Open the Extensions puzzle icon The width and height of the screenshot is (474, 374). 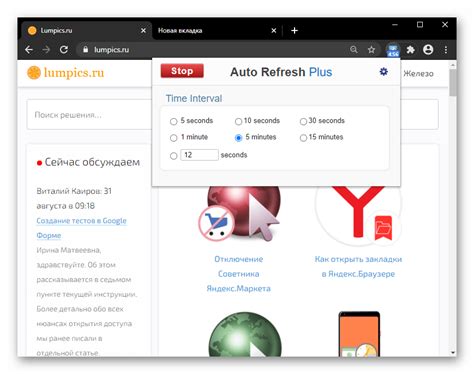(410, 50)
